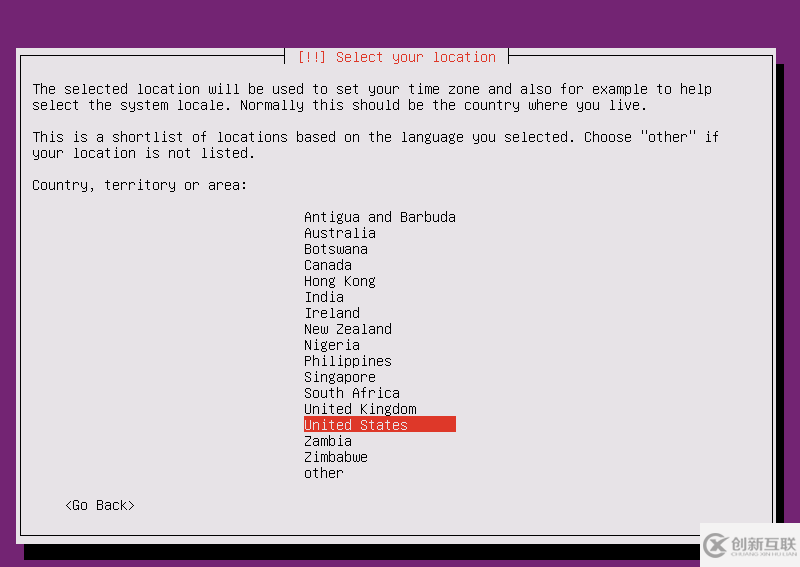This screenshot has height=567, width=800.
Task: Select United Kingdom
Action: [x=360, y=409]
